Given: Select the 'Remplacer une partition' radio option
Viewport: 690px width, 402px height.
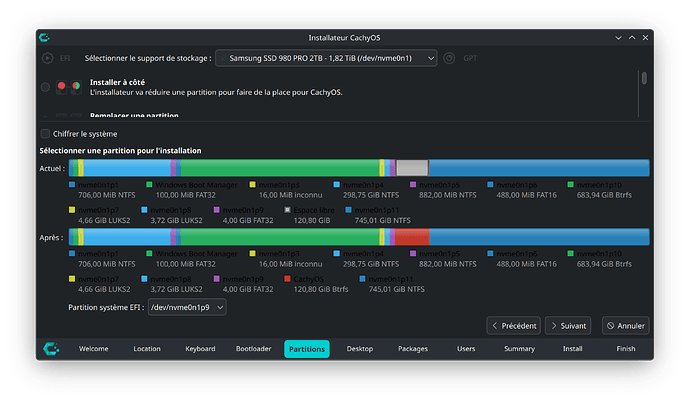Looking at the screenshot, I should [46, 116].
